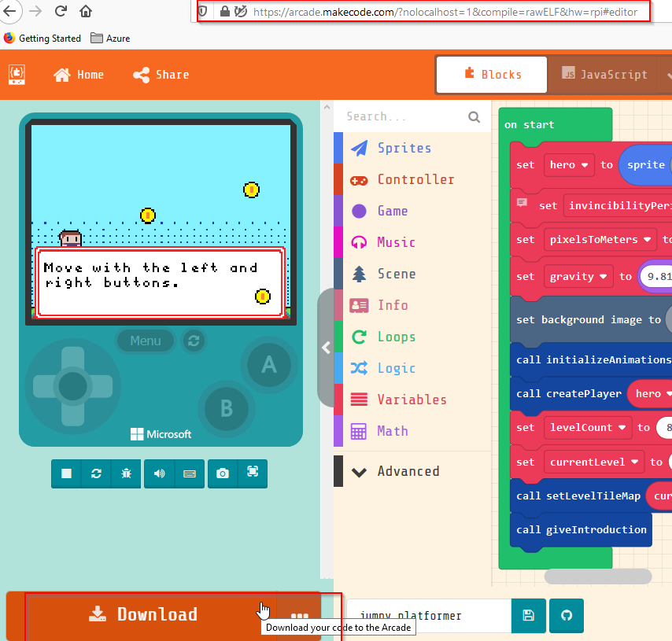Click the toolbox search field
The width and height of the screenshot is (672, 641).
click(x=405, y=116)
